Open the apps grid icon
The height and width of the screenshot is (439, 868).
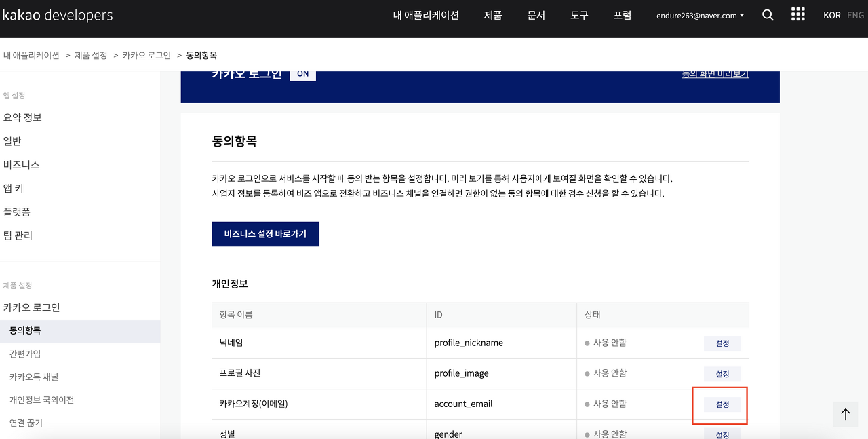tap(798, 15)
